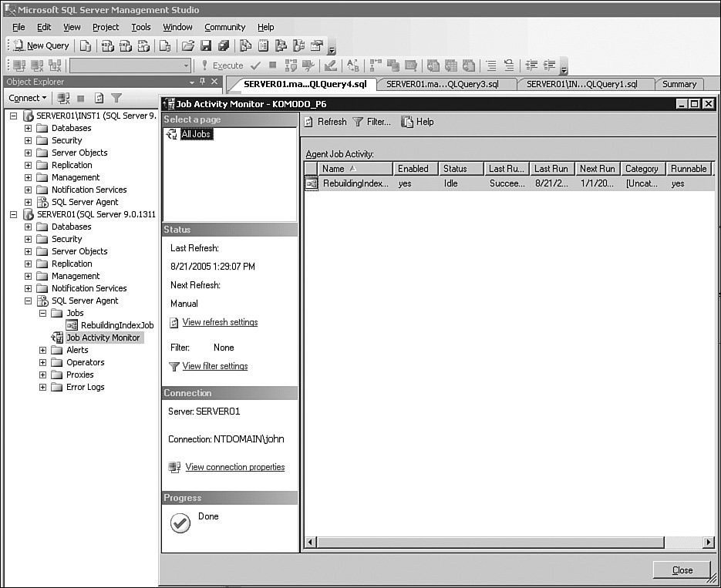Display the estimated execution plan
721x588 pixels.
click(x=291, y=66)
